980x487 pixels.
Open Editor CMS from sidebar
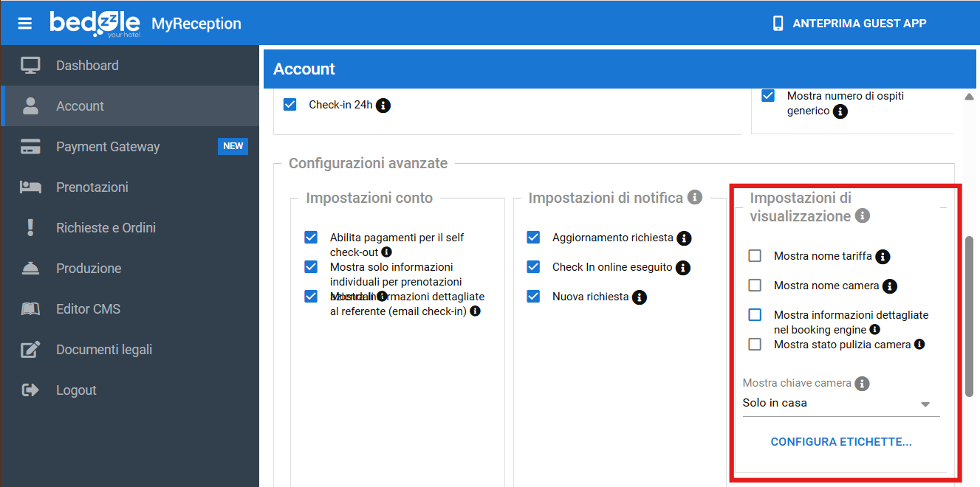(x=88, y=309)
